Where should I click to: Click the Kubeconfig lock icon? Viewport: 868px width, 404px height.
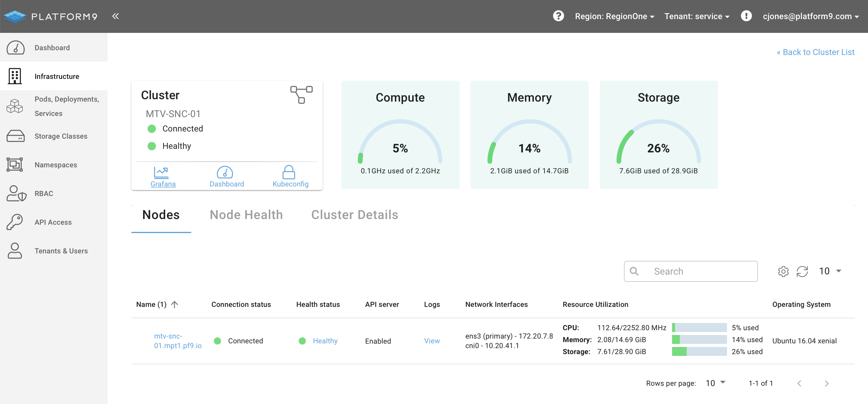coord(289,172)
